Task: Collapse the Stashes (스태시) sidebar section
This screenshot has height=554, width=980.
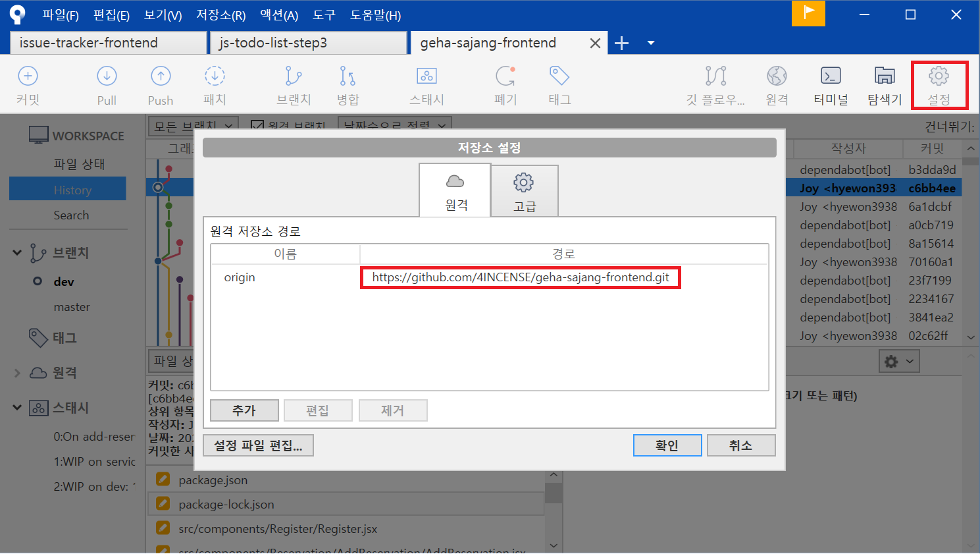Action: click(17, 408)
